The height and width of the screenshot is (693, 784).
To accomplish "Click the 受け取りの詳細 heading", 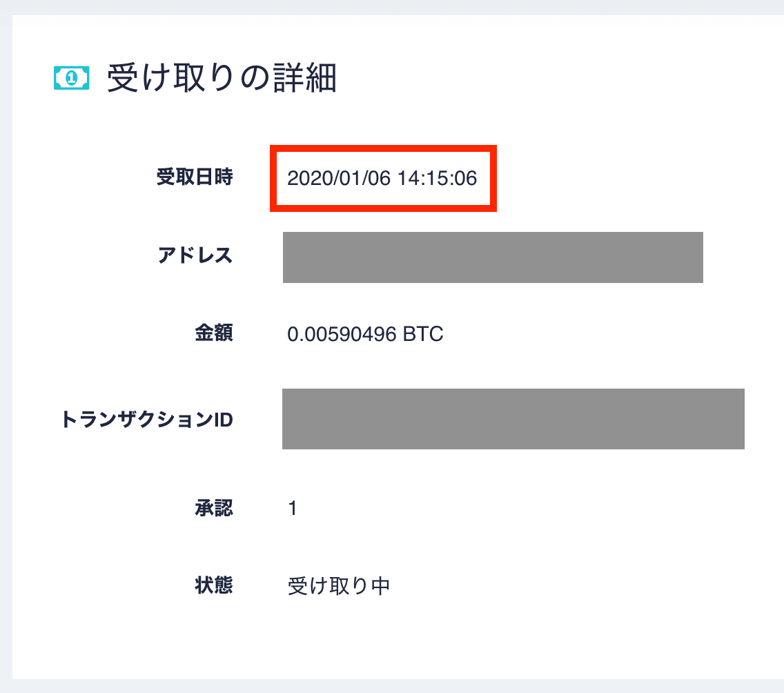I will (x=222, y=78).
